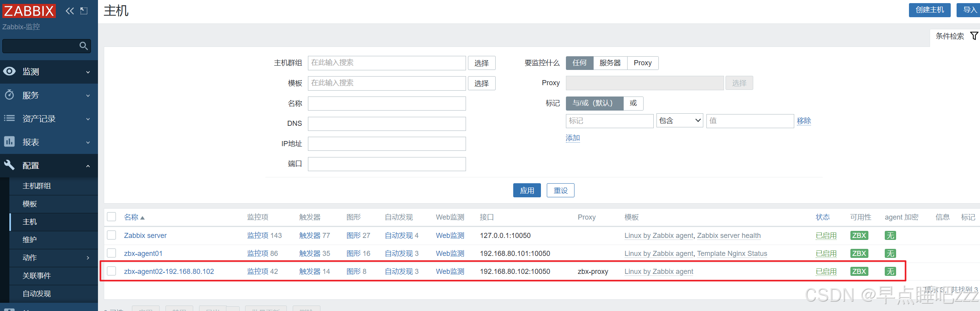
Task: Click the IP地址 filter input field
Action: tap(387, 144)
